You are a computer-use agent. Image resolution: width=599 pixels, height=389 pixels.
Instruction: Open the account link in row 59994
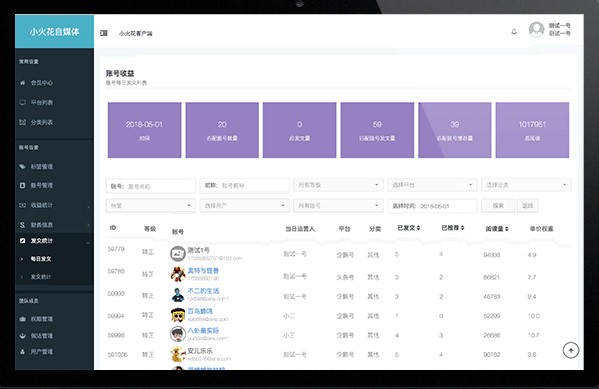point(200,311)
